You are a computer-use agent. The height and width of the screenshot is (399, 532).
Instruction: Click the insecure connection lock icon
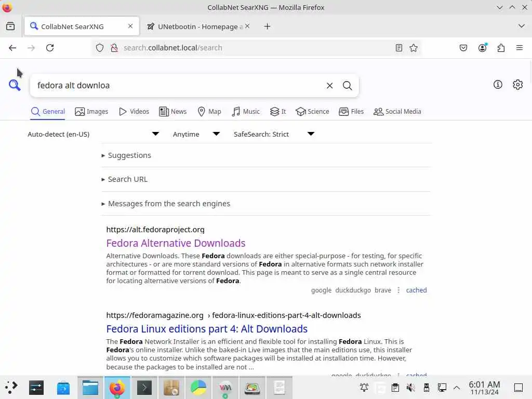click(x=114, y=48)
